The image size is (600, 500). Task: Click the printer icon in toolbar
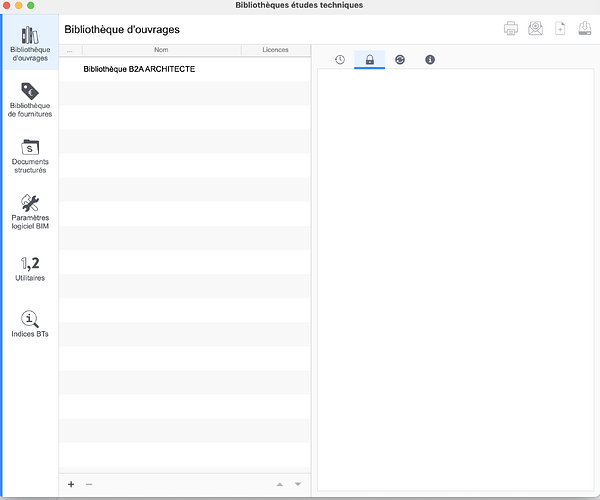click(511, 29)
